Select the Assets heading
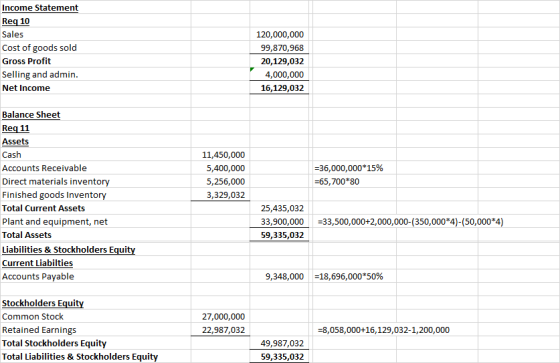This screenshot has height=363, width=560. (15, 141)
